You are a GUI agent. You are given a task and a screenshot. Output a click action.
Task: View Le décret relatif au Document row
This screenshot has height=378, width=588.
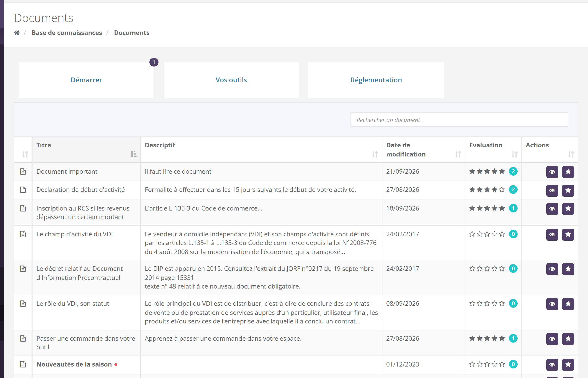click(x=552, y=269)
